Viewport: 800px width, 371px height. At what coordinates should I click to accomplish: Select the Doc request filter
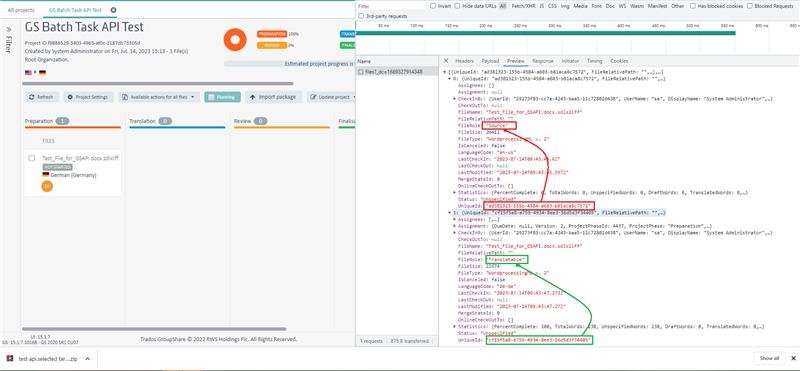point(610,6)
